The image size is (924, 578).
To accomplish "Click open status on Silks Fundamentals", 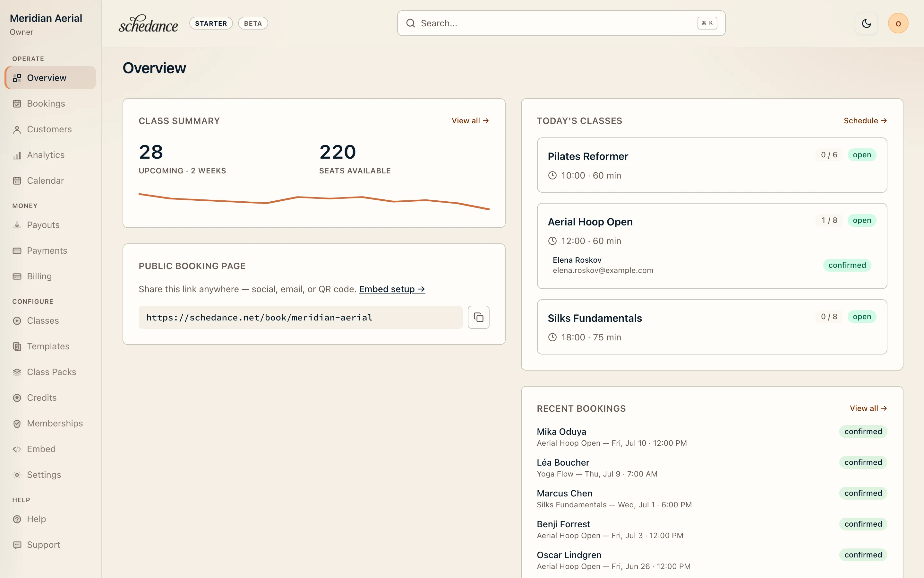I will pos(862,317).
